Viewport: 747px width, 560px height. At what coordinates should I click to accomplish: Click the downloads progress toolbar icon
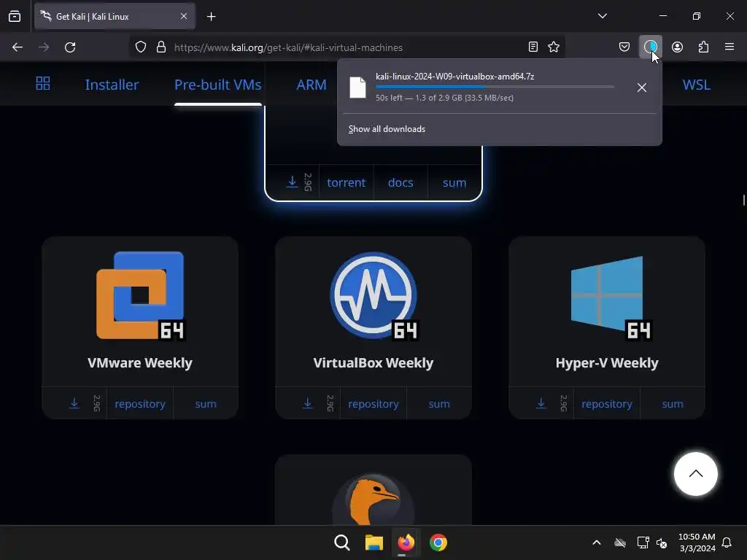pos(650,47)
